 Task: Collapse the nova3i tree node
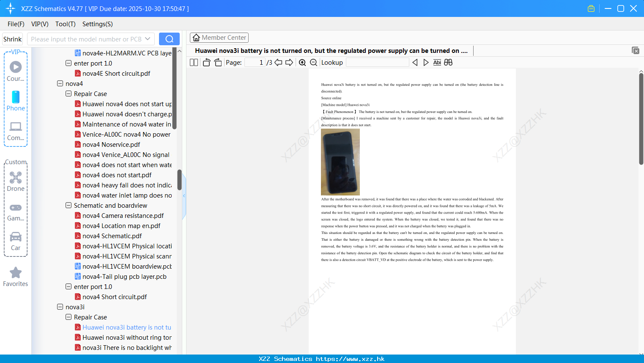pyautogui.click(x=60, y=307)
